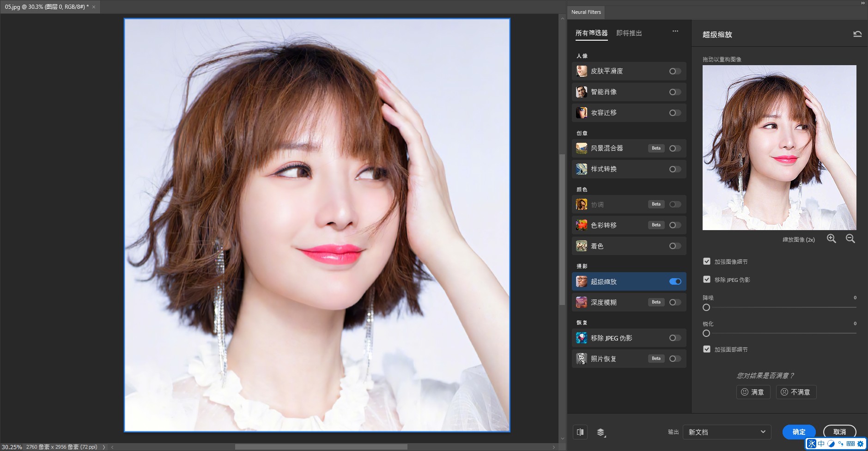Click the 皮肤平滑度 filter thumbnail icon
868x451 pixels.
(581, 71)
